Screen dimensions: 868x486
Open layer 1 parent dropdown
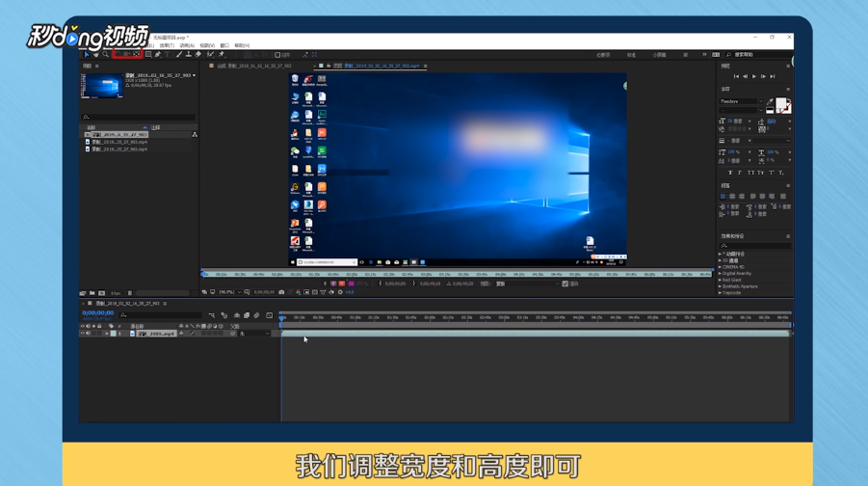[255, 334]
